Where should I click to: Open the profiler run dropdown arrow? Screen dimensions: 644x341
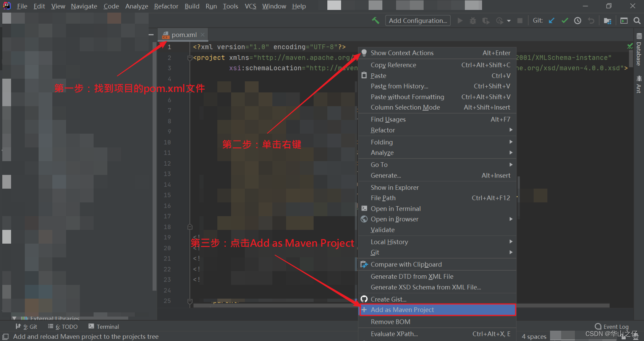coord(509,21)
